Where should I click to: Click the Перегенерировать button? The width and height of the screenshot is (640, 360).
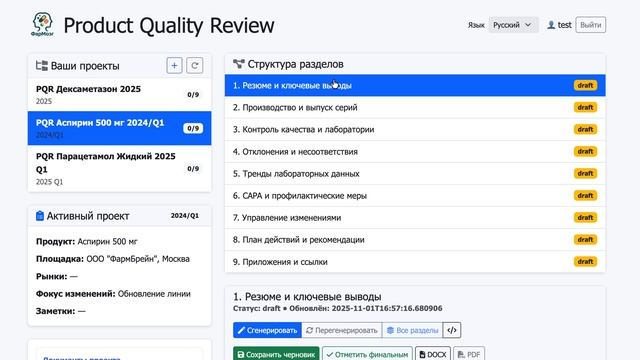[x=342, y=330]
